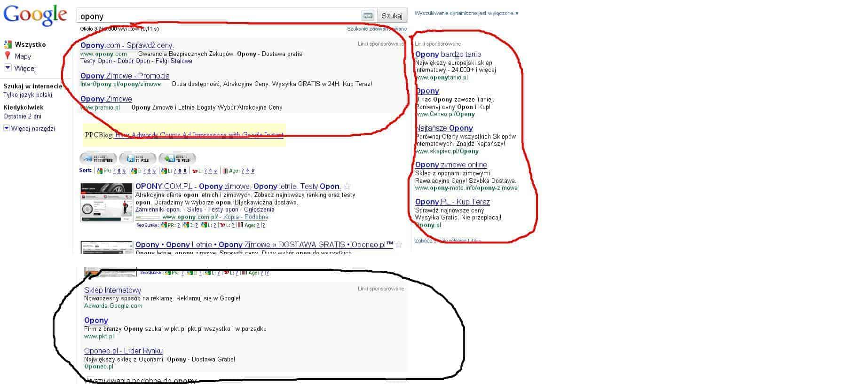Sort by Yahoo L descending arrow
The height and width of the screenshot is (384, 868).
click(215, 171)
